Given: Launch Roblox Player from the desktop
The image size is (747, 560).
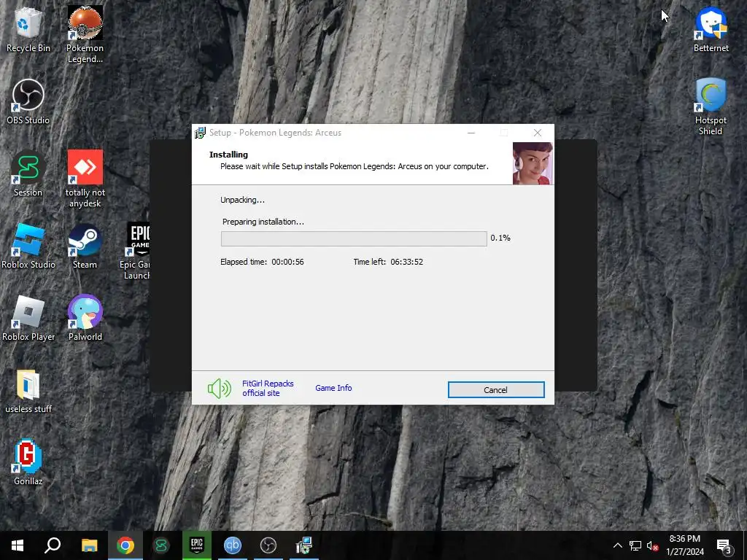Looking at the screenshot, I should pos(28,318).
